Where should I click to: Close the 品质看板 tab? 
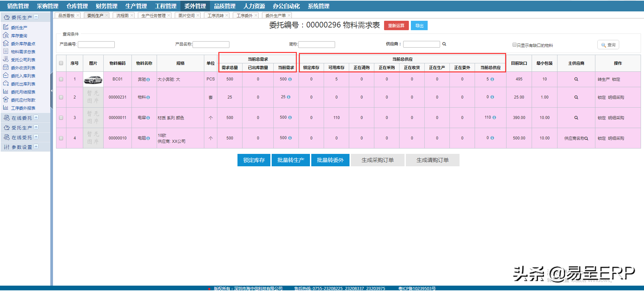tap(78, 15)
